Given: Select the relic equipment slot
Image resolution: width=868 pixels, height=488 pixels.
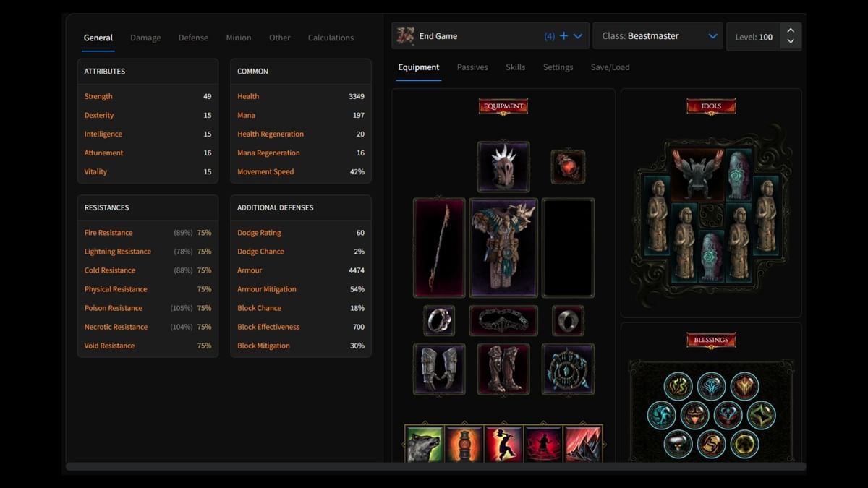Looking at the screenshot, I should (x=568, y=369).
